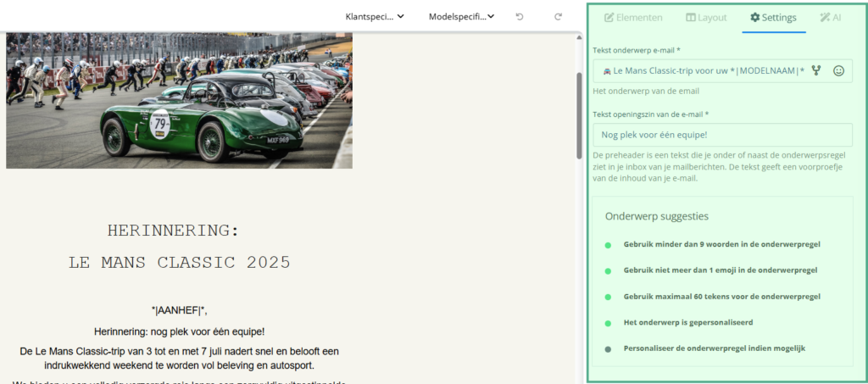Click the Elementen edit pencil icon
The height and width of the screenshot is (384, 868).
click(609, 17)
